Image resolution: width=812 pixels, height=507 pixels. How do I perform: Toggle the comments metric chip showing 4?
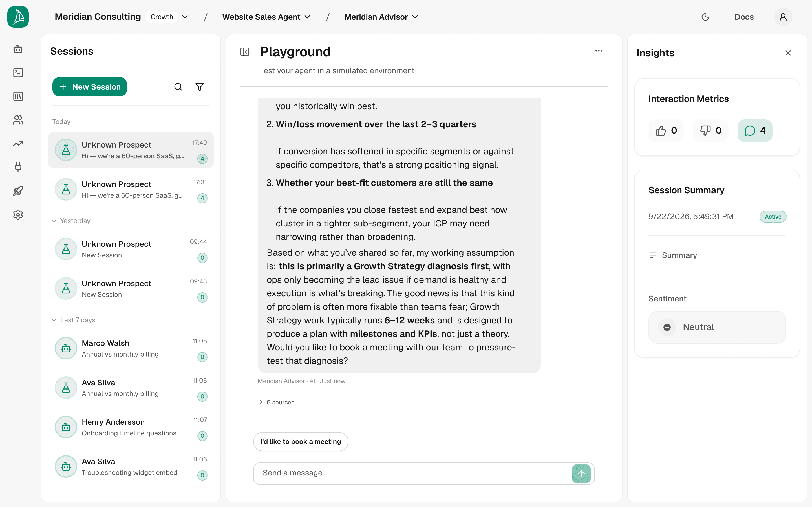click(x=754, y=130)
